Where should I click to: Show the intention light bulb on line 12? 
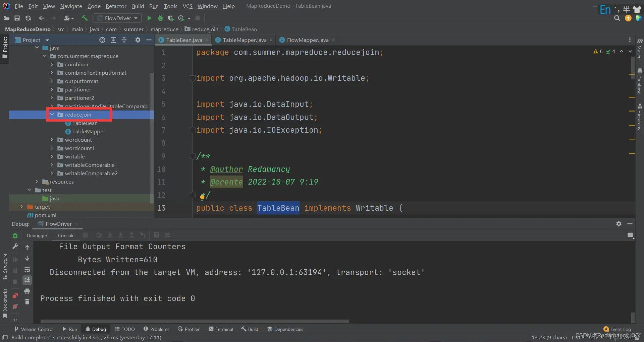tap(202, 197)
